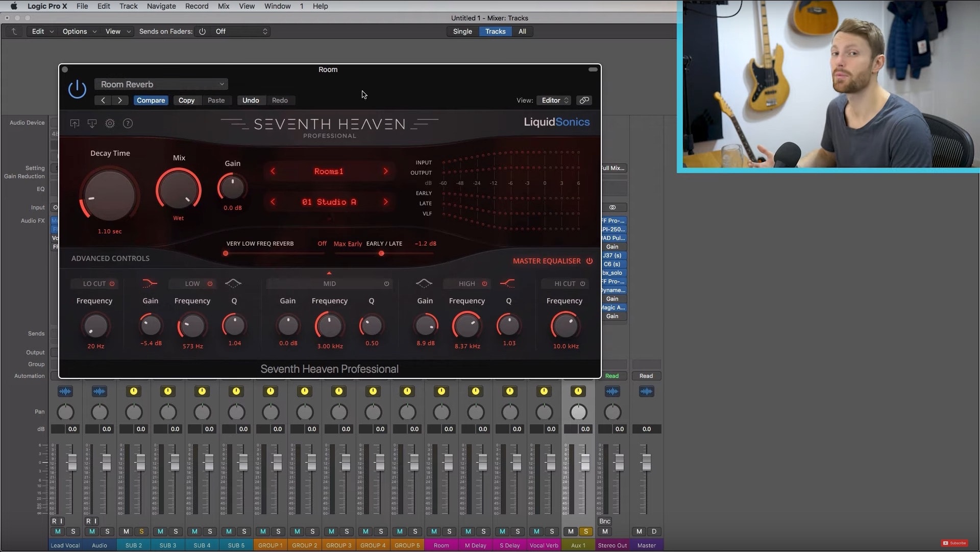980x552 pixels.
Task: Click the Master channel waveform icon
Action: [646, 392]
